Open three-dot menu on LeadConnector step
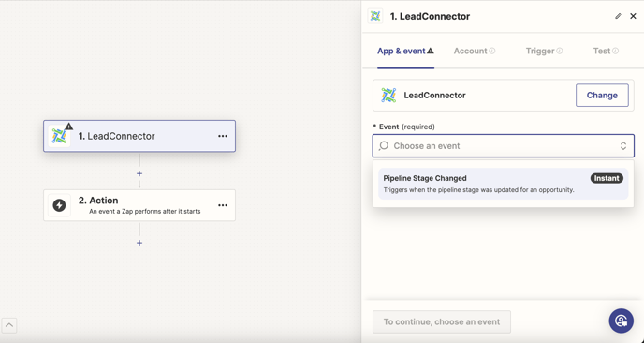Screen dimensions: 644x343 223,136
